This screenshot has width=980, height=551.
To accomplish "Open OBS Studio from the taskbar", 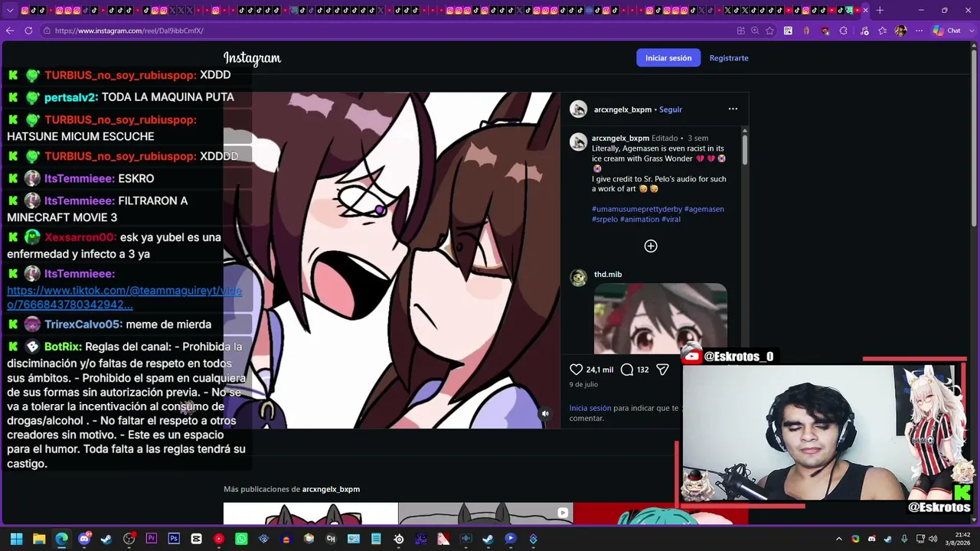I will [x=129, y=539].
